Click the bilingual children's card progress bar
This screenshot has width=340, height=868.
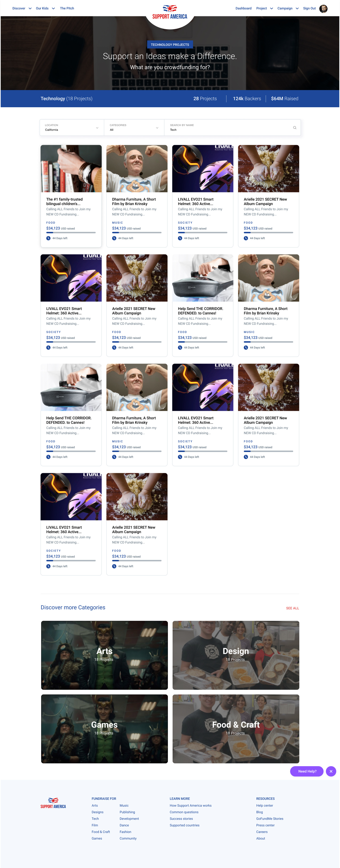point(71,233)
